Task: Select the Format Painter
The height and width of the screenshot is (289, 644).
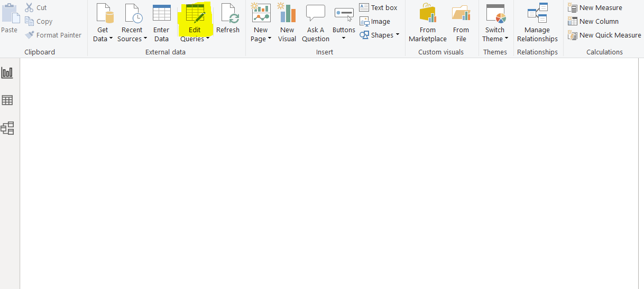Action: click(53, 35)
